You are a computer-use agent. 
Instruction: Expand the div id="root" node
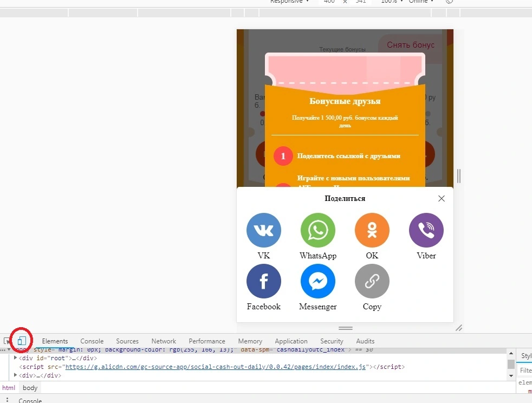(15, 358)
